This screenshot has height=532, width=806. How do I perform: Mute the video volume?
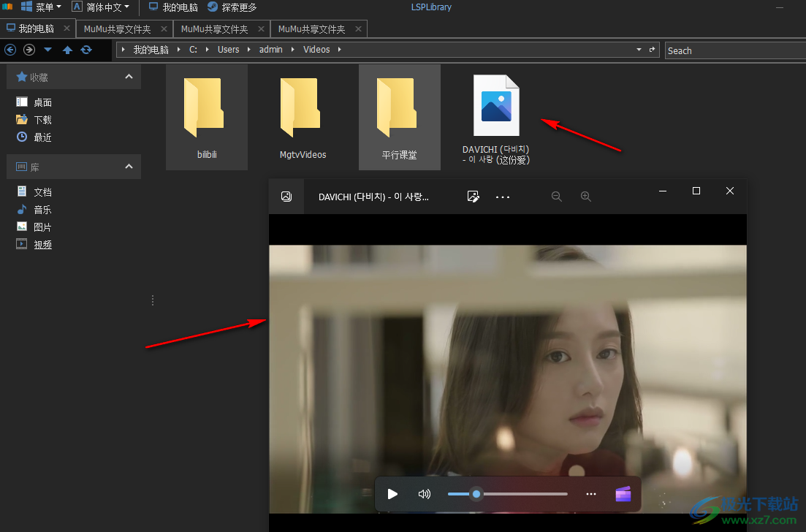coord(424,494)
